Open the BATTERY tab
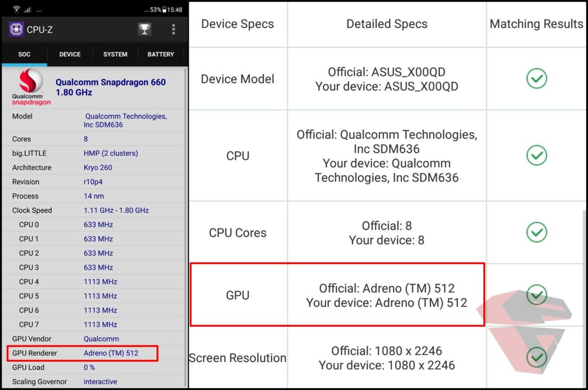This screenshot has width=588, height=390. (161, 54)
